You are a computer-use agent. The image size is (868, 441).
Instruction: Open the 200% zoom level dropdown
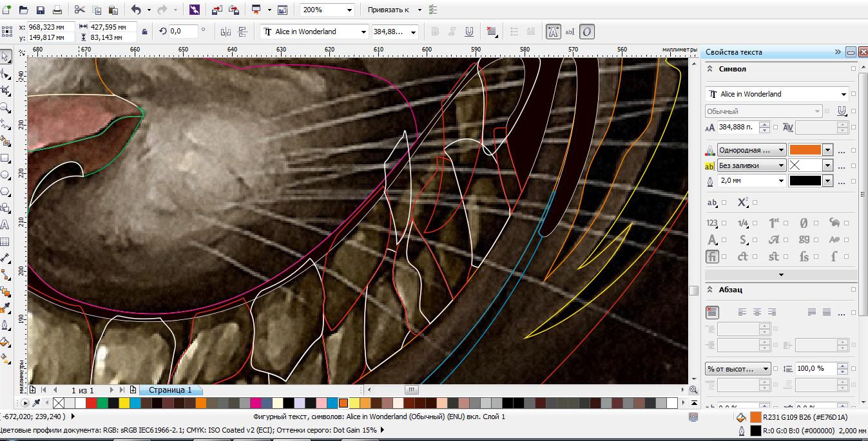click(x=349, y=10)
